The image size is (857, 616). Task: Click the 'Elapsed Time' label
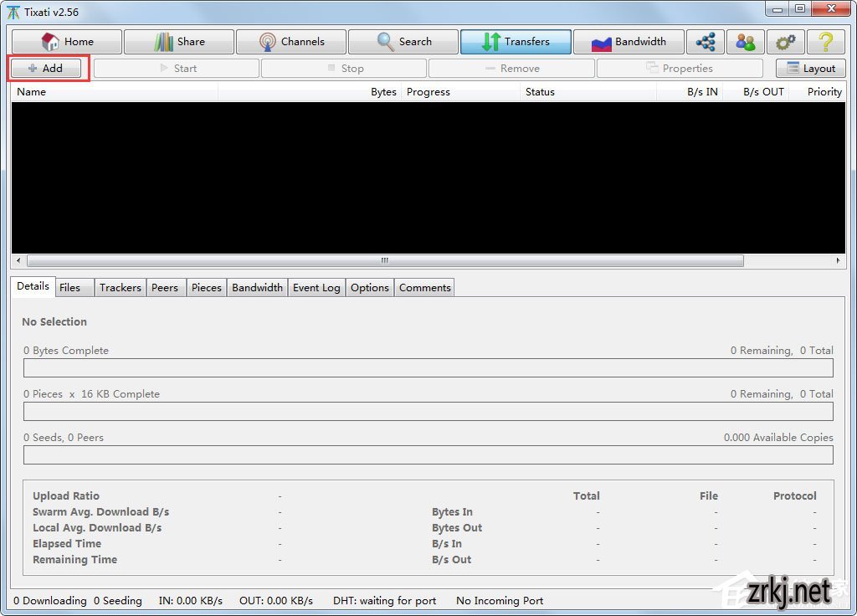[67, 543]
